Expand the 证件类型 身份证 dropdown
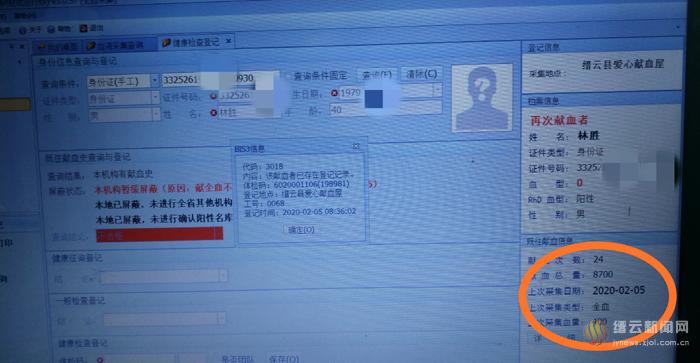Screen dimensions: 700x363 (x=124, y=98)
